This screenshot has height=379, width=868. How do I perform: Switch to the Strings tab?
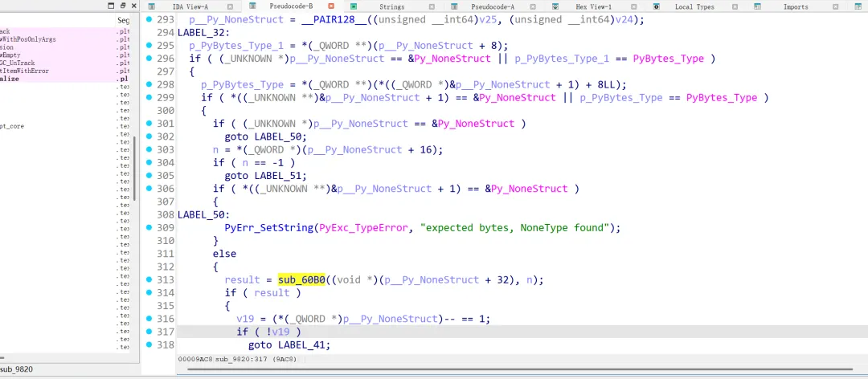[391, 6]
